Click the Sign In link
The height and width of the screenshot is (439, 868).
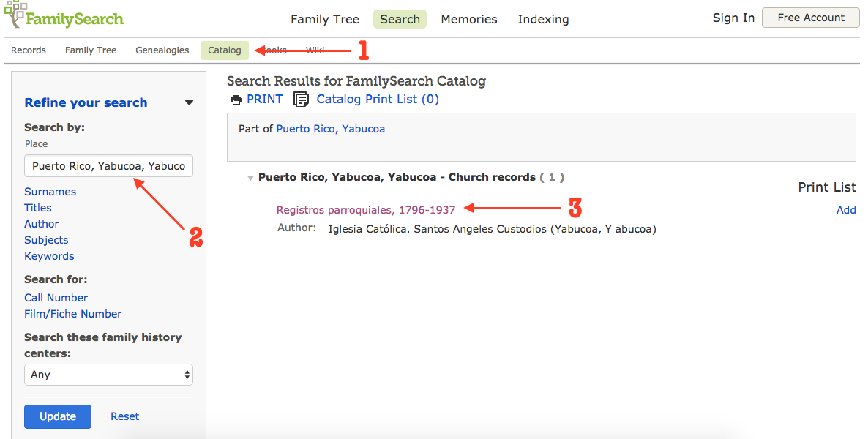pyautogui.click(x=733, y=18)
